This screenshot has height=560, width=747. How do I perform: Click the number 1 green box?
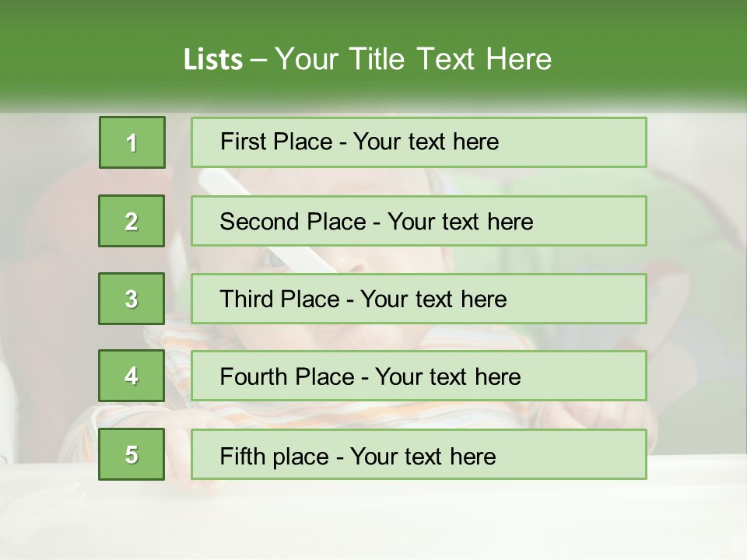click(132, 142)
